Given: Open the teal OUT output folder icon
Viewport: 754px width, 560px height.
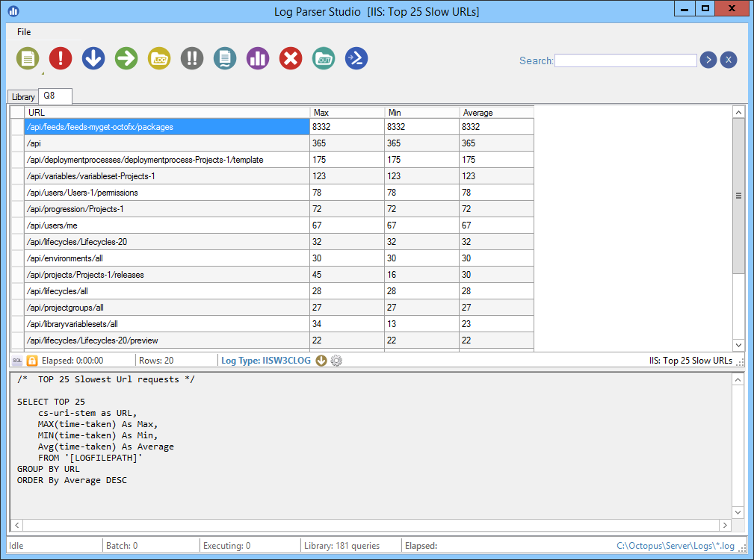Looking at the screenshot, I should 324,58.
